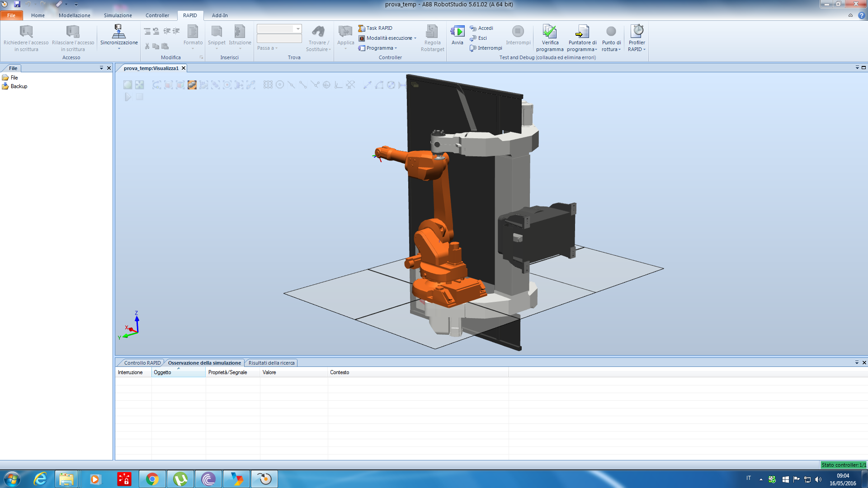This screenshot has width=868, height=488.
Task: Toggle snap to grid icon in viewport
Action: (268, 85)
